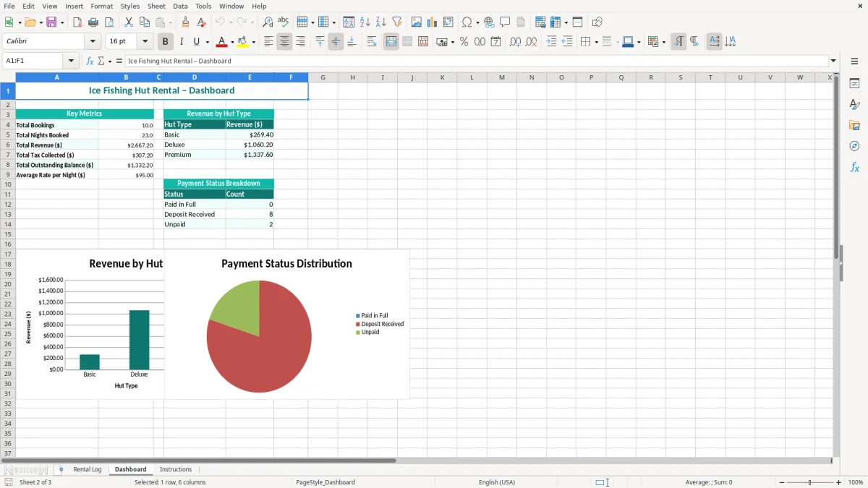Expand the Name Box dropdown arrow

point(71,61)
